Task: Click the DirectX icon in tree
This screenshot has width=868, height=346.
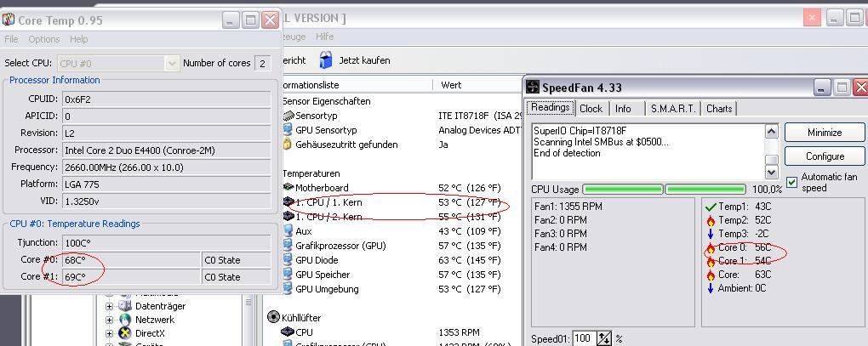Action: click(126, 333)
